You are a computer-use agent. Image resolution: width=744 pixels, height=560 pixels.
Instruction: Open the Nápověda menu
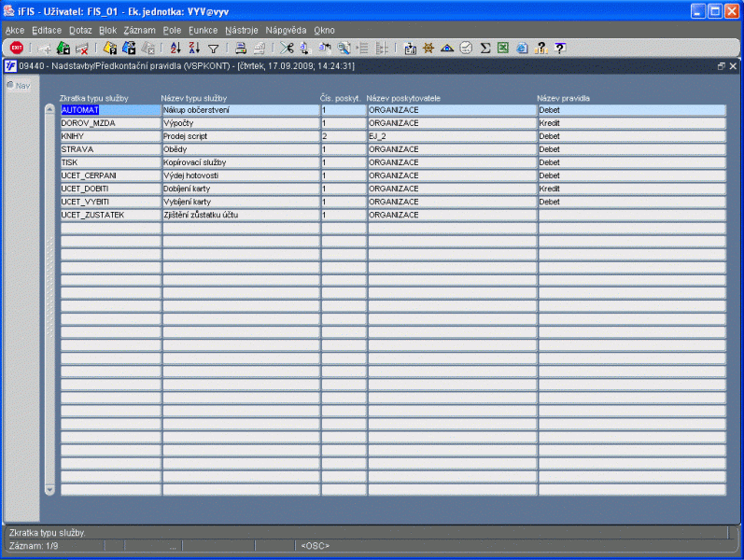[286, 31]
